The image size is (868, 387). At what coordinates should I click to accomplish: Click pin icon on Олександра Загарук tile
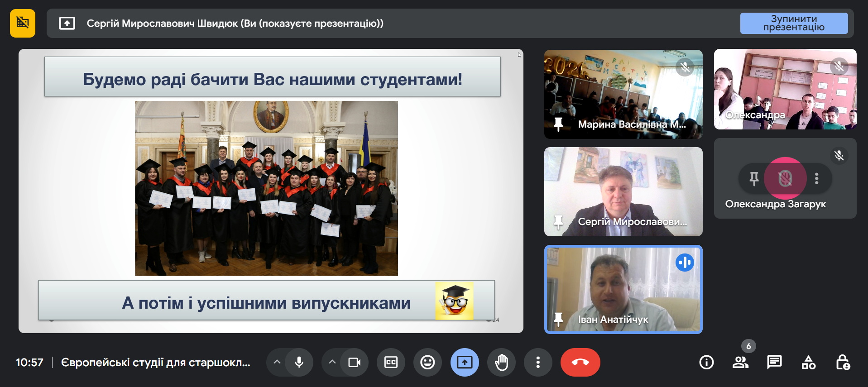click(754, 178)
